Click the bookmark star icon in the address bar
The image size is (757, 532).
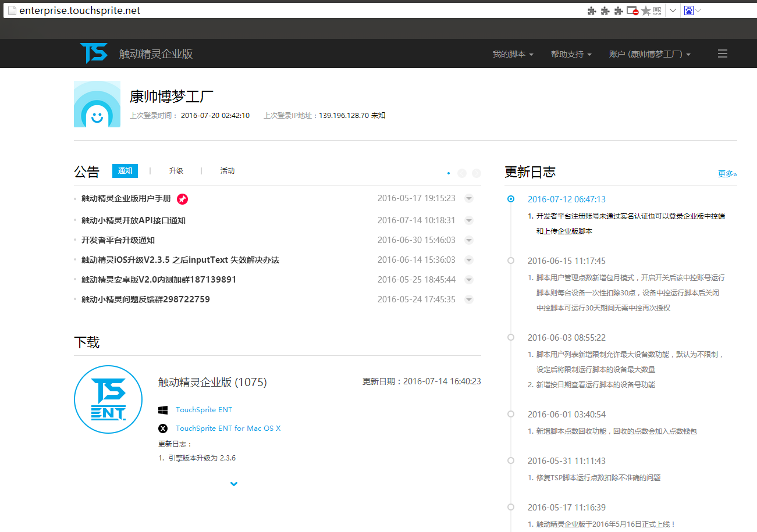click(645, 10)
